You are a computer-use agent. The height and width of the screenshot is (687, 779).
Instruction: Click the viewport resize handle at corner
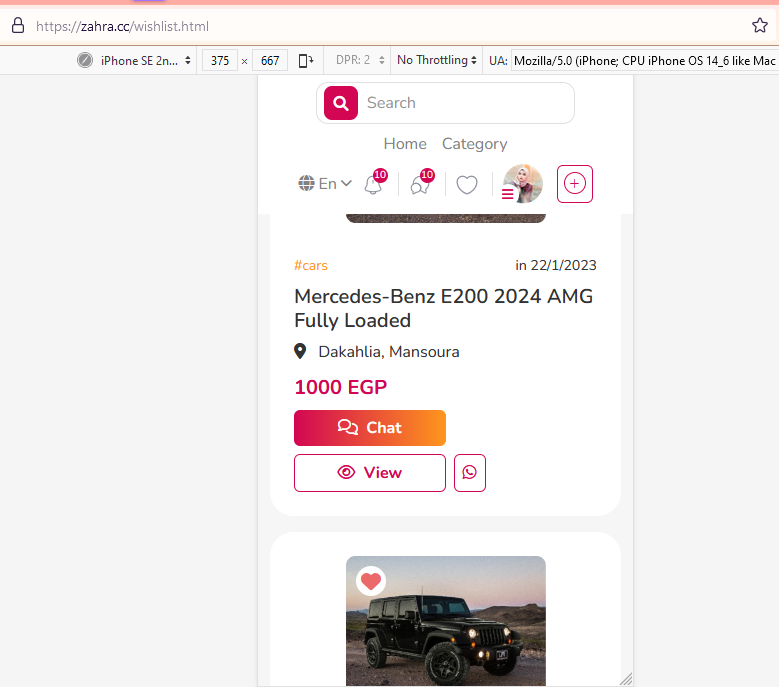[x=626, y=679]
